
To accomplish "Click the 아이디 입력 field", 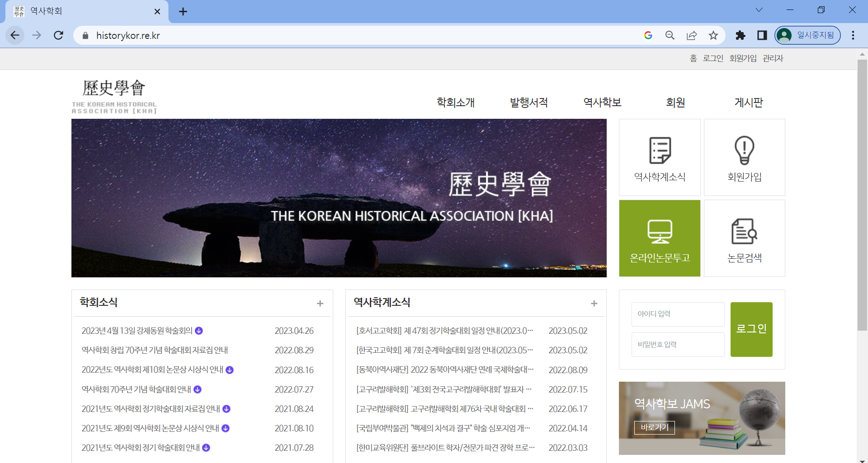I will [x=678, y=314].
